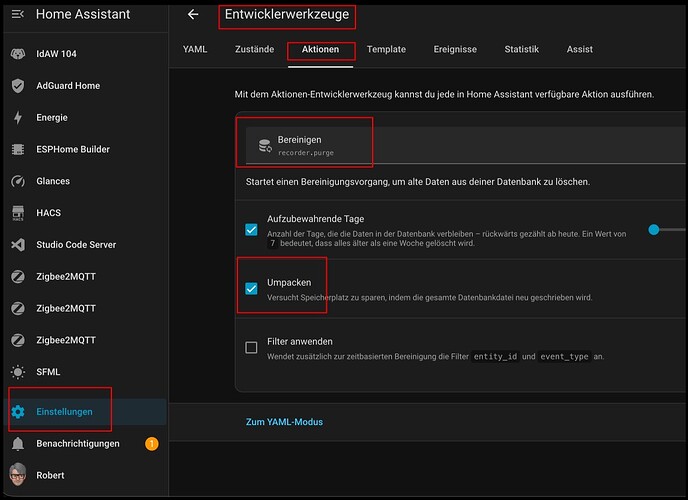
Task: Switch to the Assist tab
Action: coord(580,50)
